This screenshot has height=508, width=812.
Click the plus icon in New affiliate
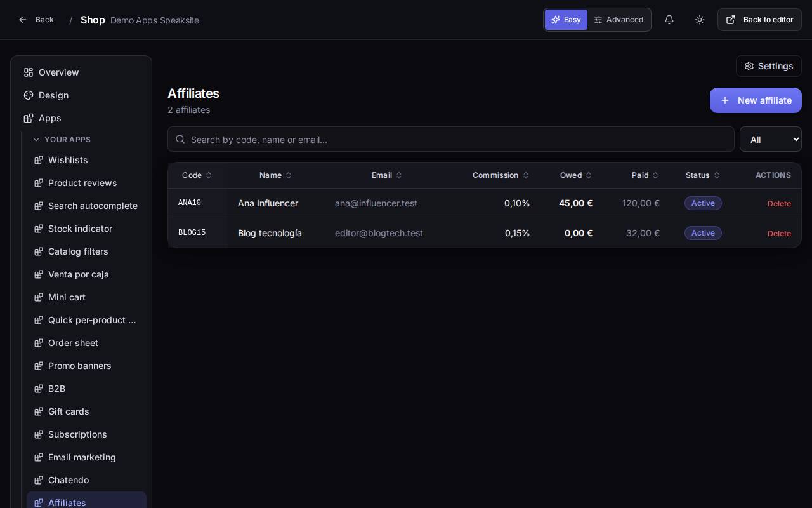pyautogui.click(x=725, y=100)
